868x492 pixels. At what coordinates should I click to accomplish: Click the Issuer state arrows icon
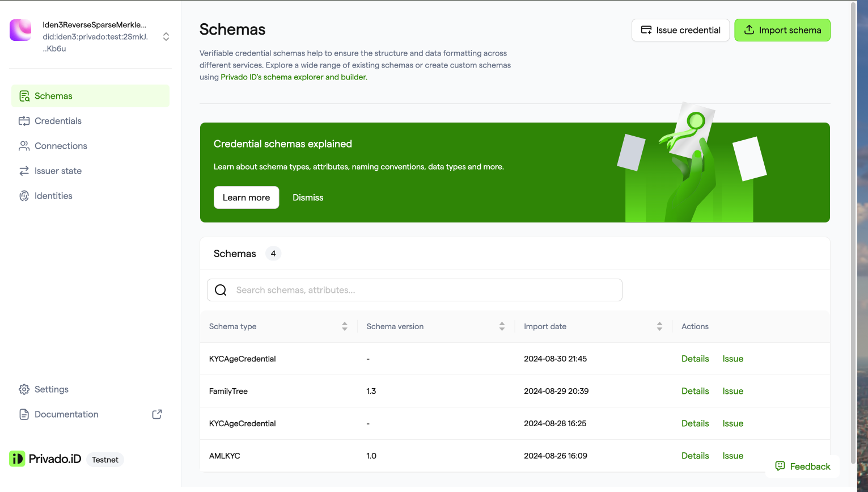pyautogui.click(x=24, y=171)
